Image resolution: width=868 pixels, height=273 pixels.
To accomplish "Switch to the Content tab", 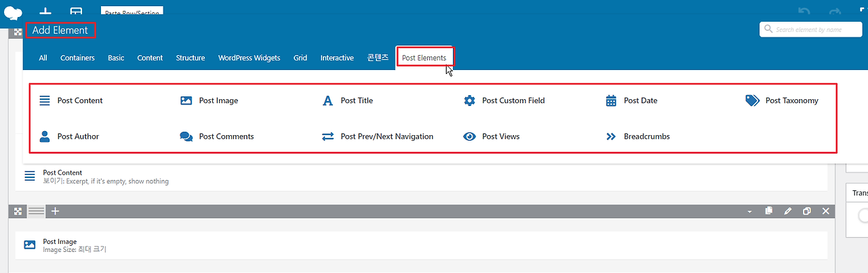I will point(150,58).
